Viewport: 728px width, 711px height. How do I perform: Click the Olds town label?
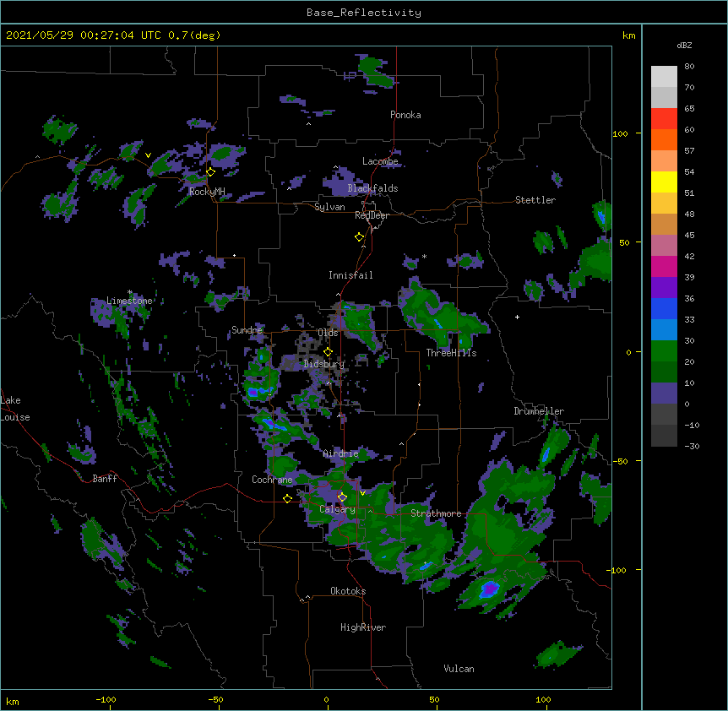click(x=328, y=333)
